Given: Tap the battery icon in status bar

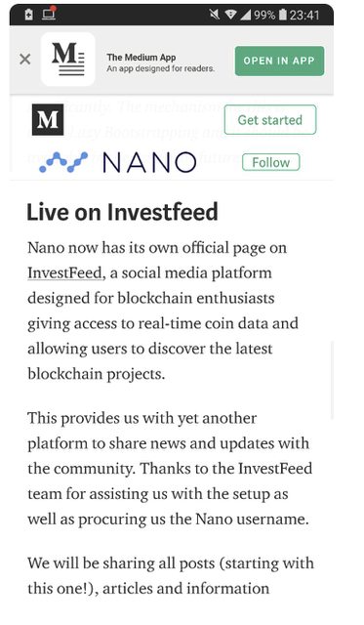Looking at the screenshot, I should [x=282, y=15].
